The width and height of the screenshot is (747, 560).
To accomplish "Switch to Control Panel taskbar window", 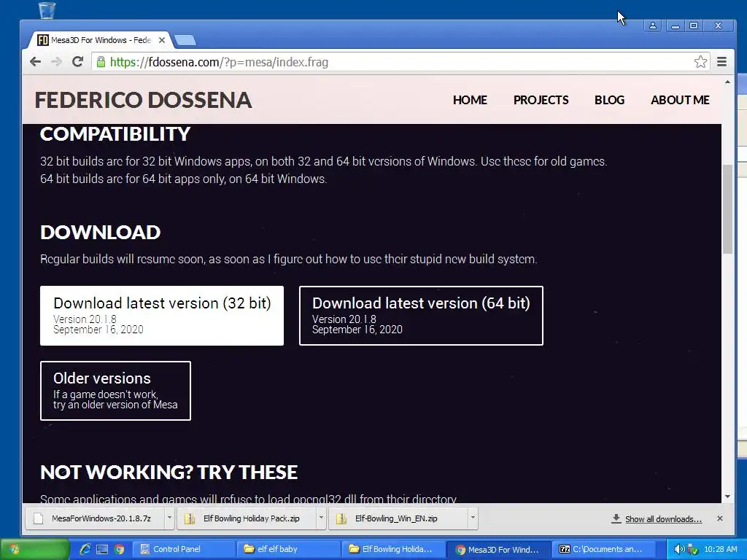I will point(183,550).
